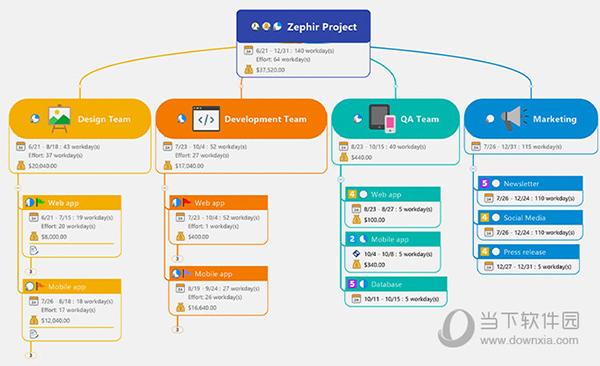Expand the 3 subtopics under Development Mobile app
The image size is (600, 366).
coord(177,329)
